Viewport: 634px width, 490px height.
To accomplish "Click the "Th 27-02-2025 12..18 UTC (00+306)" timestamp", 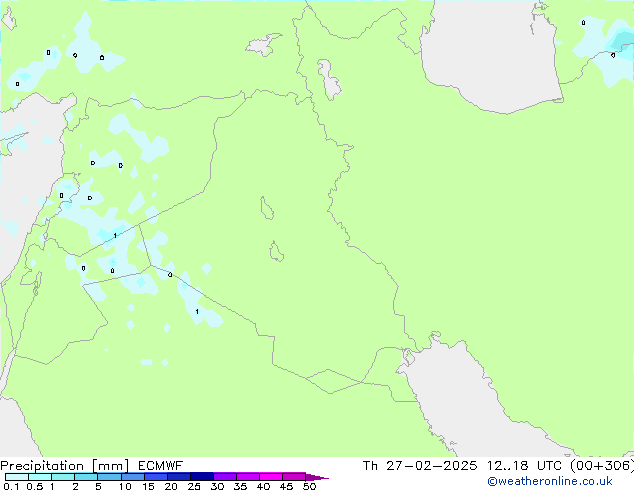I will pos(498,466).
